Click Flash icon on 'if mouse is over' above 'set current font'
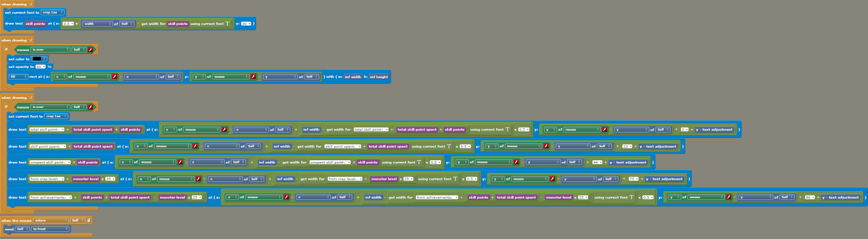Image resolution: width=868 pixels, height=239 pixels. tap(90, 107)
